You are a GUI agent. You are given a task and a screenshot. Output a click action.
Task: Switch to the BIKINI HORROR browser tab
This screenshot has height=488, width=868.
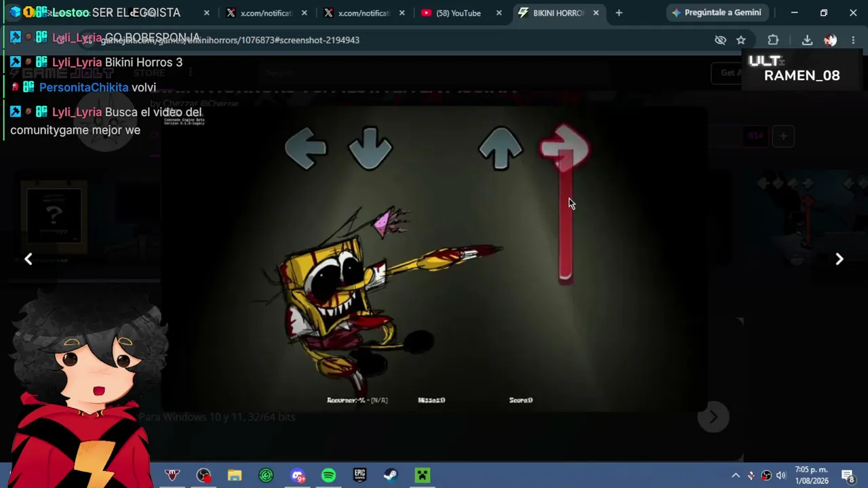click(557, 13)
